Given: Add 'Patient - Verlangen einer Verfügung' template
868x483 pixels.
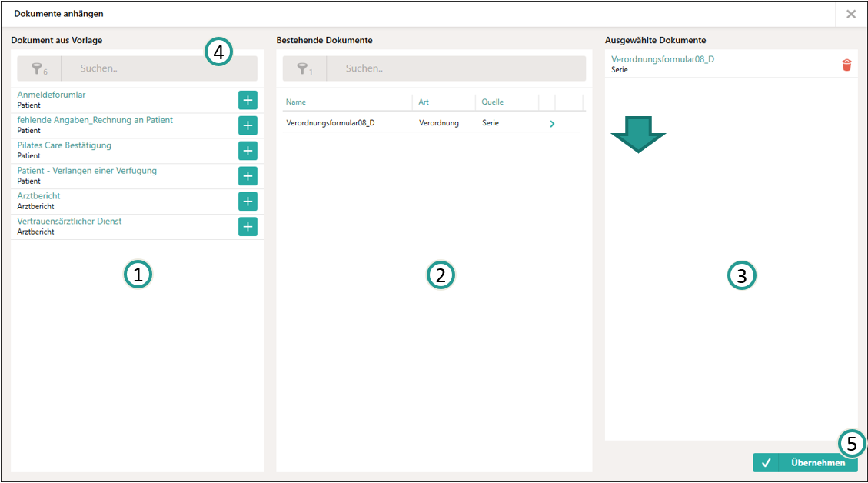Looking at the screenshot, I should (248, 176).
